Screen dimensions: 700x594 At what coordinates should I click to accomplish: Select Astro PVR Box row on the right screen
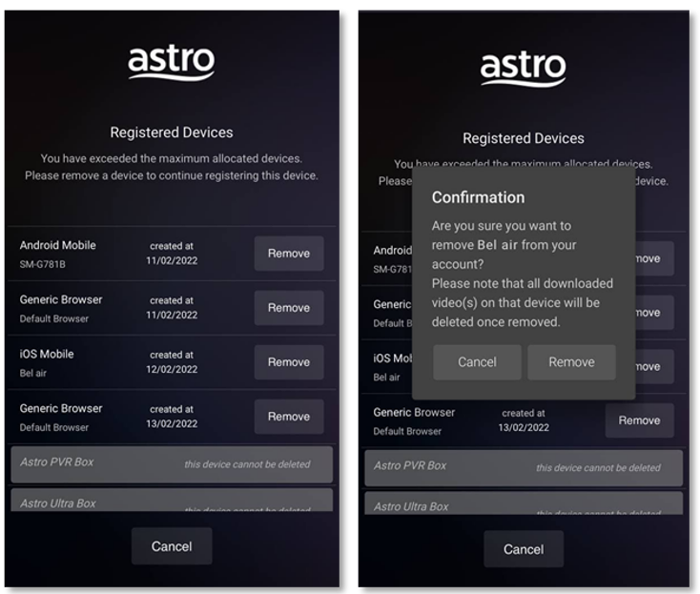(x=524, y=468)
